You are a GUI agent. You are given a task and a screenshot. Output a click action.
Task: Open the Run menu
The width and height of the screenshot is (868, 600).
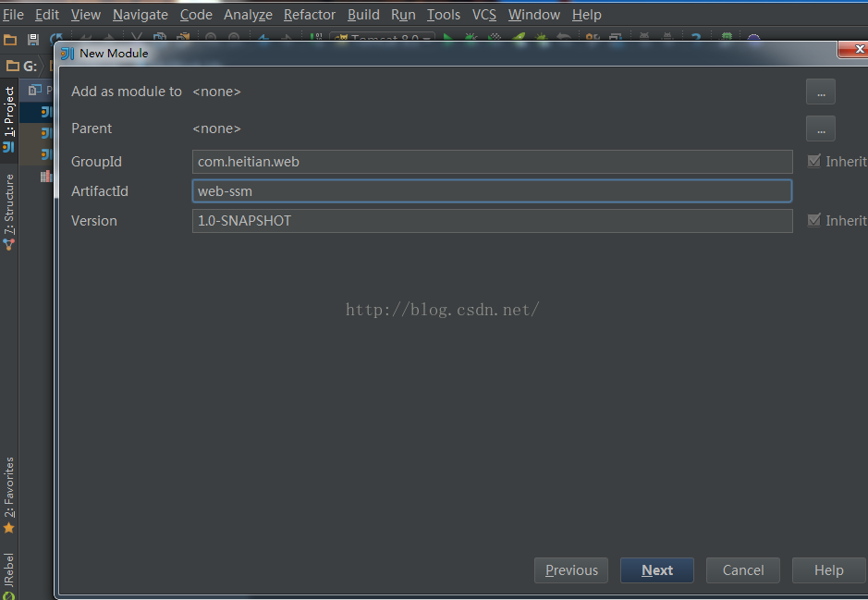[403, 15]
